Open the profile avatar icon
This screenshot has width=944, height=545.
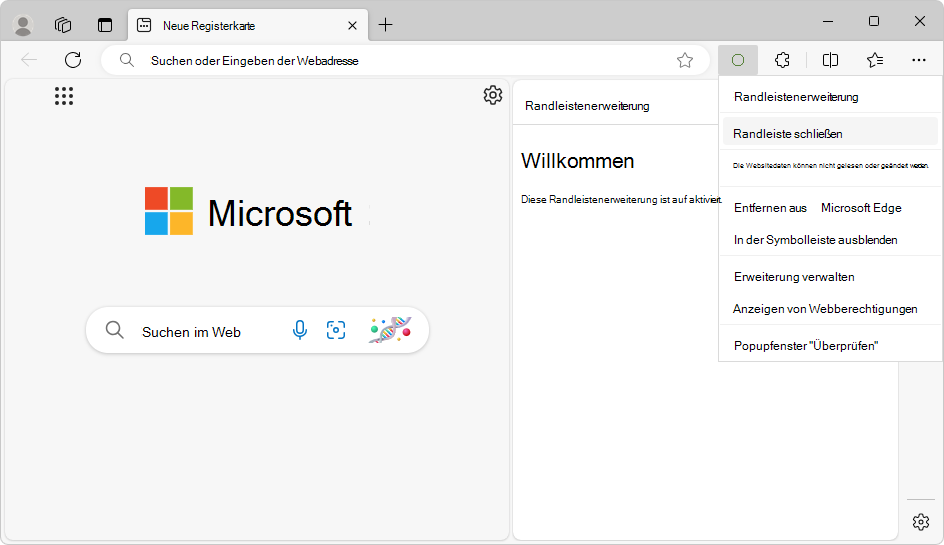[x=23, y=25]
